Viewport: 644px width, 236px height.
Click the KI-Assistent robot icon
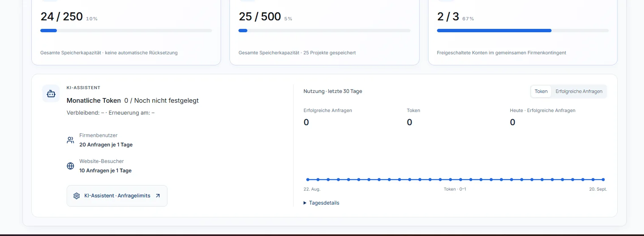tap(51, 94)
